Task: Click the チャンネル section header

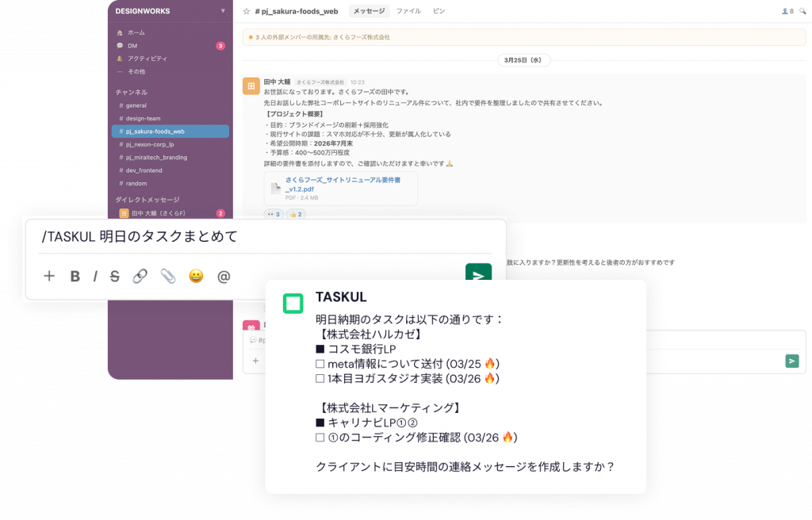Action: point(132,92)
